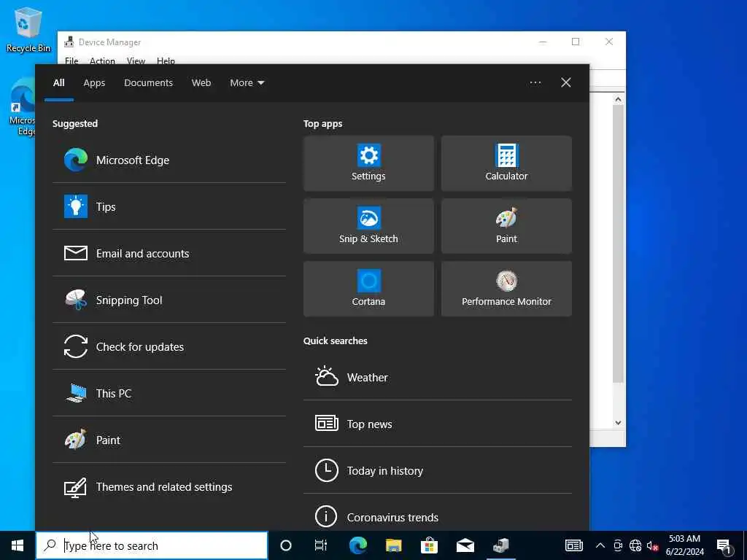Image resolution: width=747 pixels, height=560 pixels.
Task: Run the Top news quick search
Action: click(438, 424)
